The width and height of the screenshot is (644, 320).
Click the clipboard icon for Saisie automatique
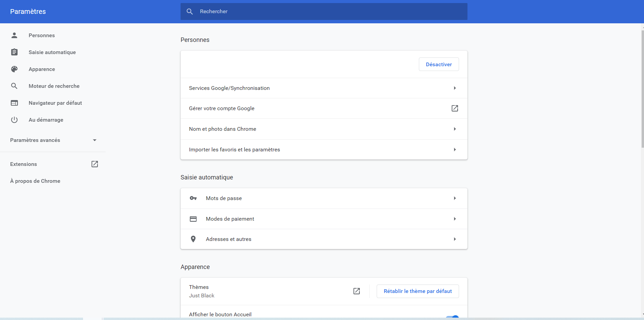click(x=14, y=52)
